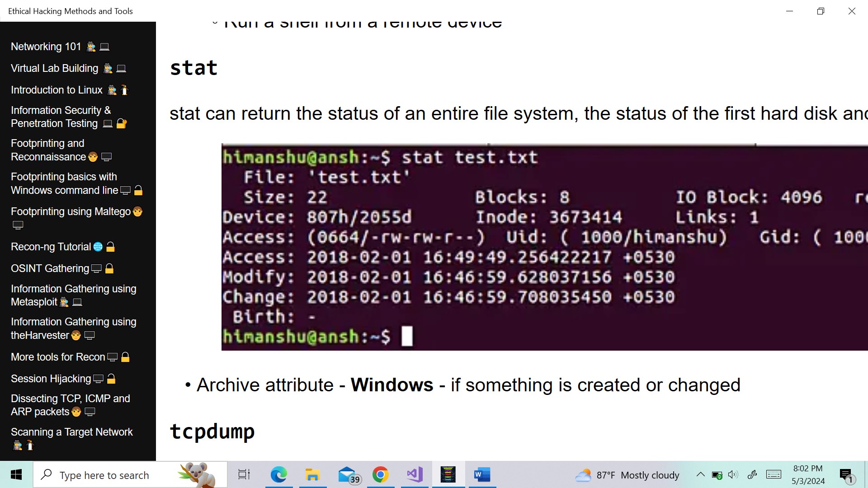Click the lock icon on More tools for Recon
The width and height of the screenshot is (868, 488).
pyautogui.click(x=126, y=357)
